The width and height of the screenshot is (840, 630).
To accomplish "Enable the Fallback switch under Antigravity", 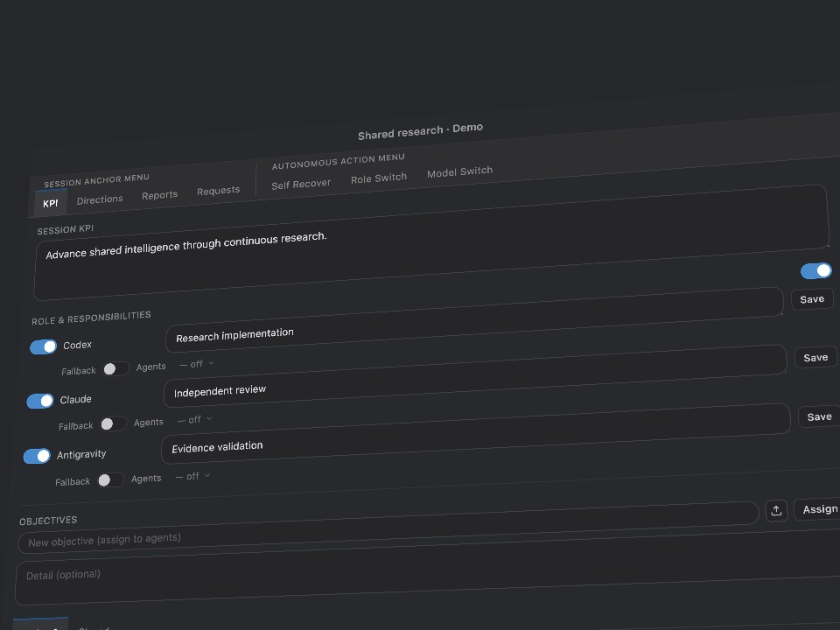I will click(110, 479).
